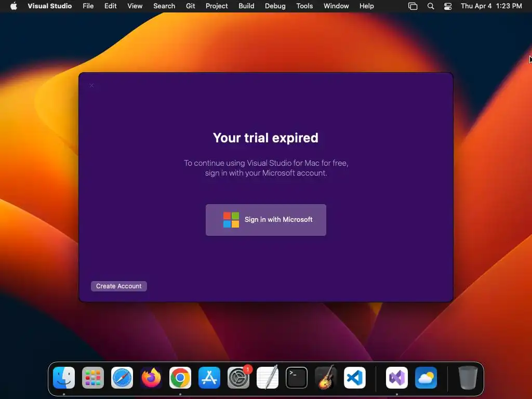Open the Apple menu
The width and height of the screenshot is (532, 399).
(x=14, y=6)
